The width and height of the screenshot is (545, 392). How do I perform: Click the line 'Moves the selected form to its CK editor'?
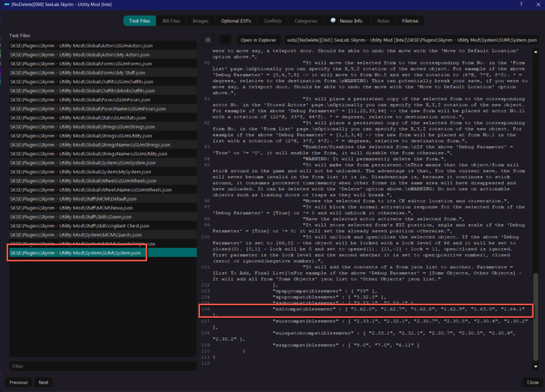click(406, 201)
